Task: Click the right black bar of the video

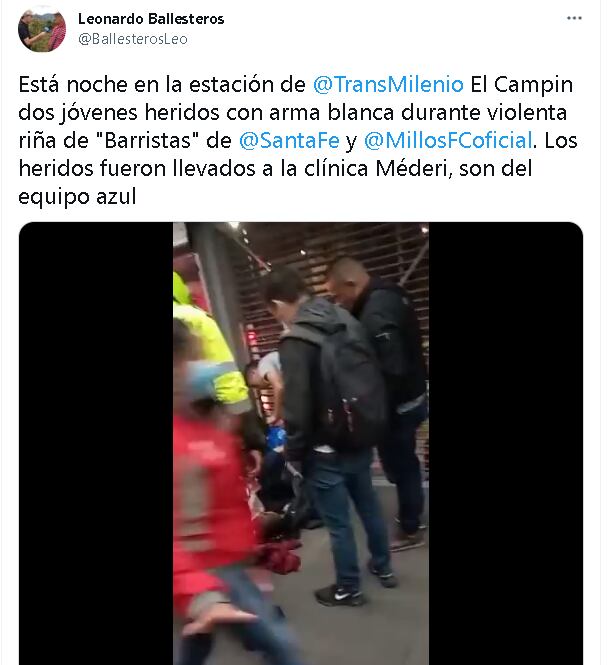Action: tap(506, 443)
